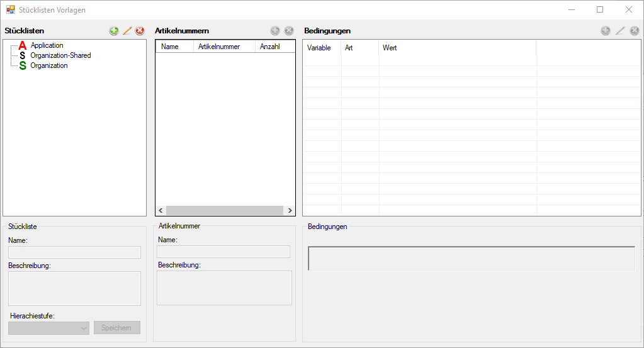The image size is (644, 348).
Task: Click the red delete Stückliste icon
Action: [x=140, y=31]
